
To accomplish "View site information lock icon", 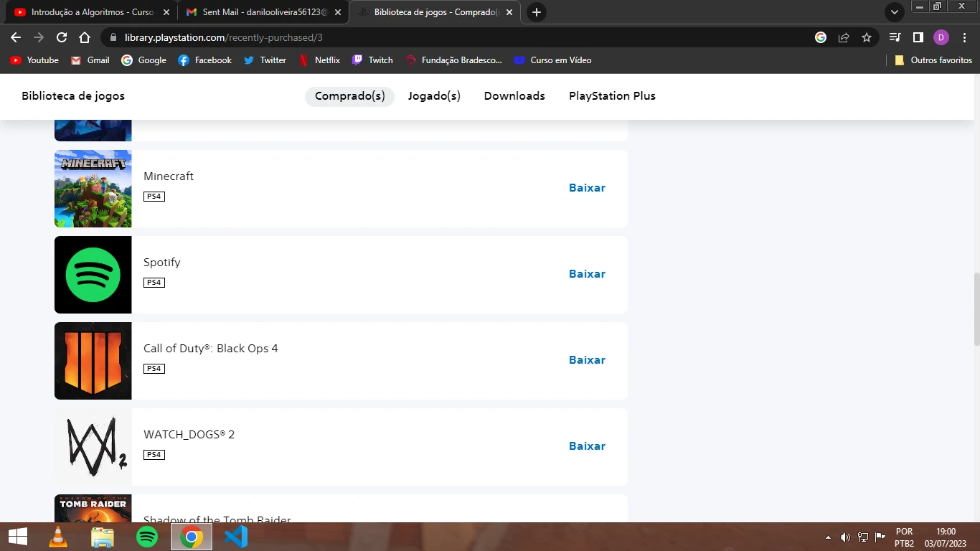I will pyautogui.click(x=113, y=37).
